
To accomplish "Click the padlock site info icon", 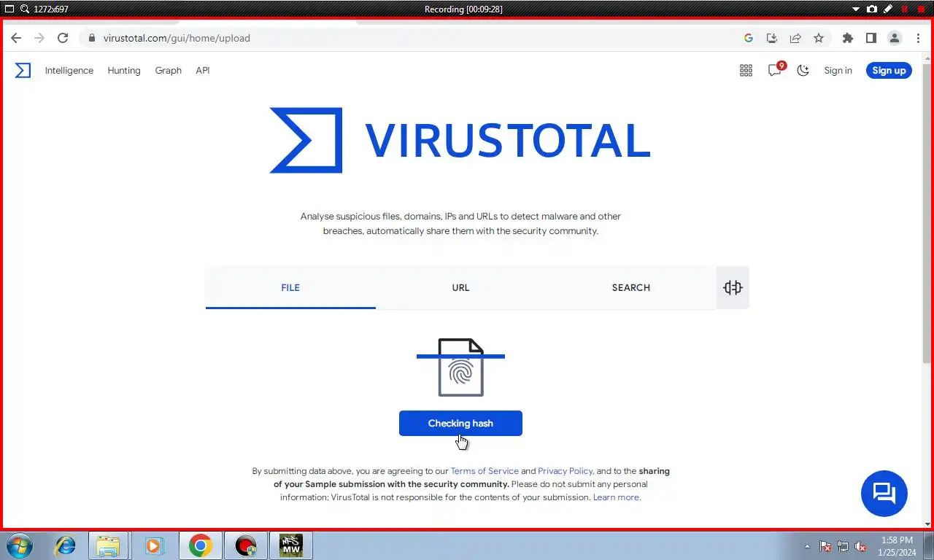I will 91,38.
